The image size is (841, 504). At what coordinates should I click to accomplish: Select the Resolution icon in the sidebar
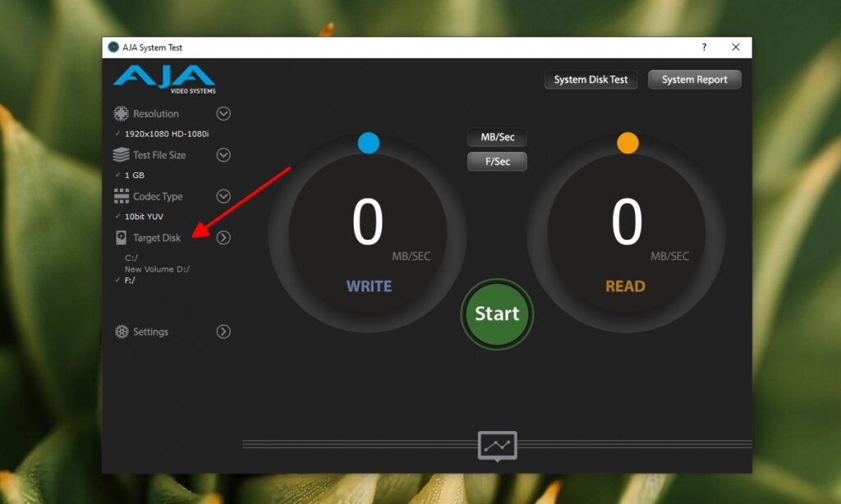[x=122, y=113]
